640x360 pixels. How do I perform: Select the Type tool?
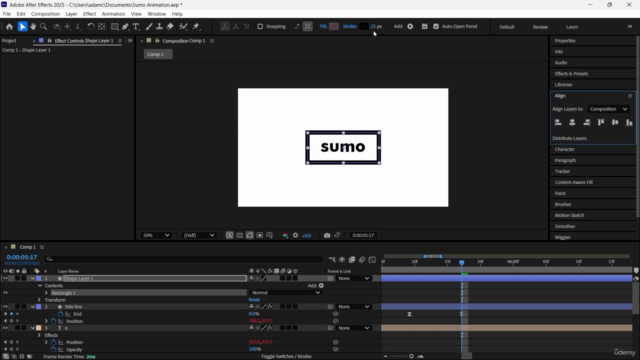[136, 27]
